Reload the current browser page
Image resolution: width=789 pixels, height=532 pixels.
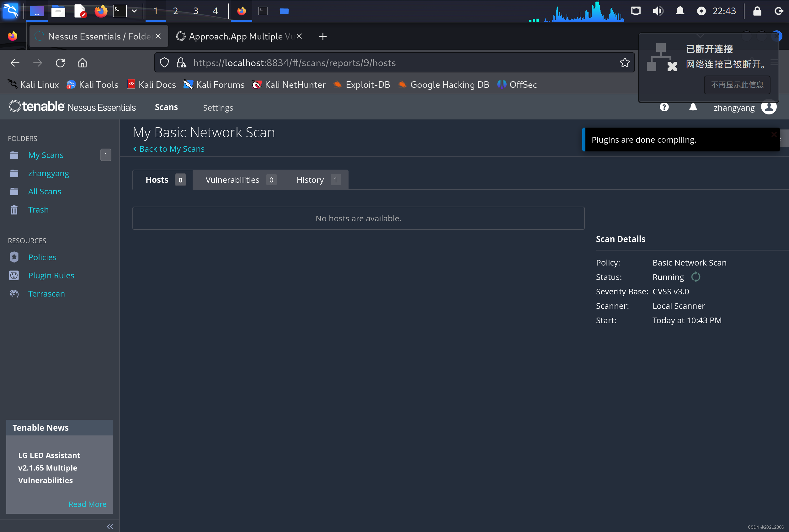click(60, 63)
